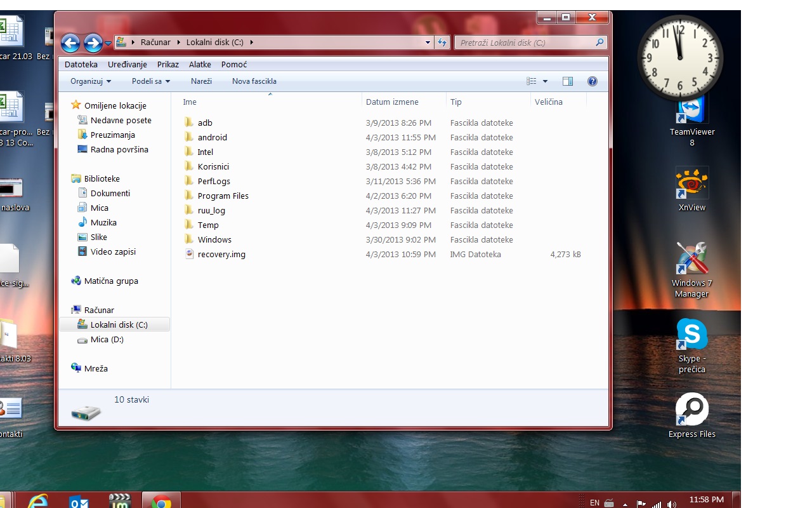The width and height of the screenshot is (812, 508).
Task: Open the help question mark icon
Action: (593, 81)
